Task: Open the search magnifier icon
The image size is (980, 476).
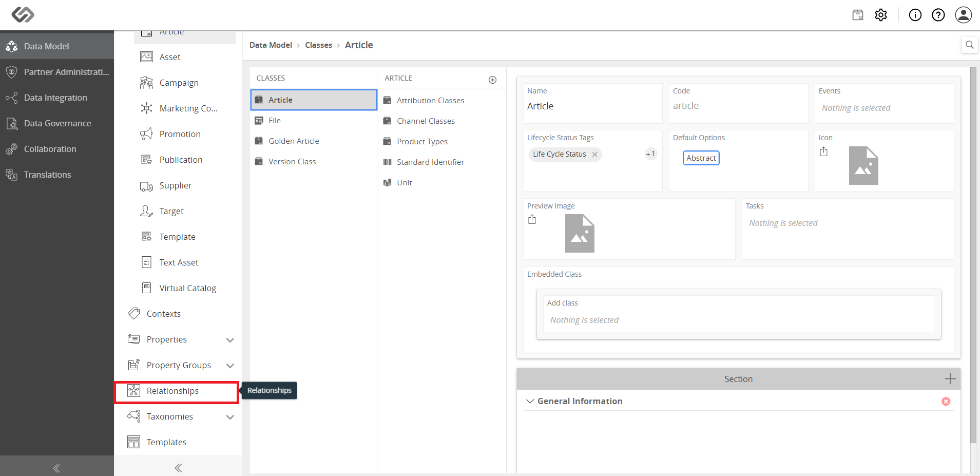Action: point(969,45)
